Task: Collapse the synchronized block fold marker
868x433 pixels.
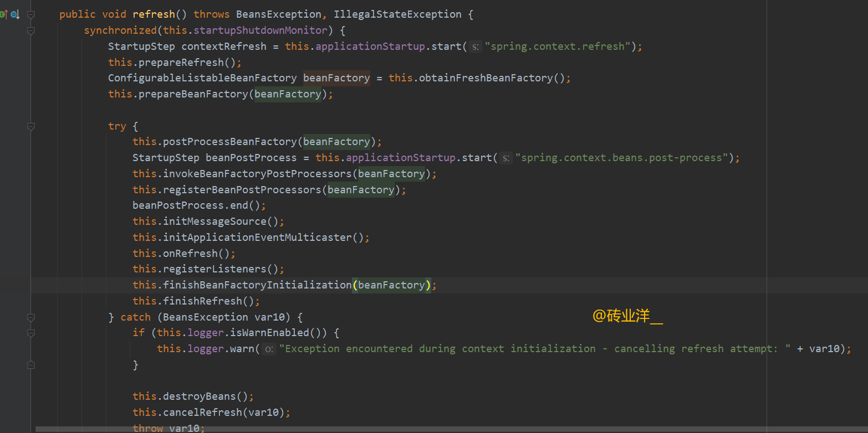Action: coord(31,30)
